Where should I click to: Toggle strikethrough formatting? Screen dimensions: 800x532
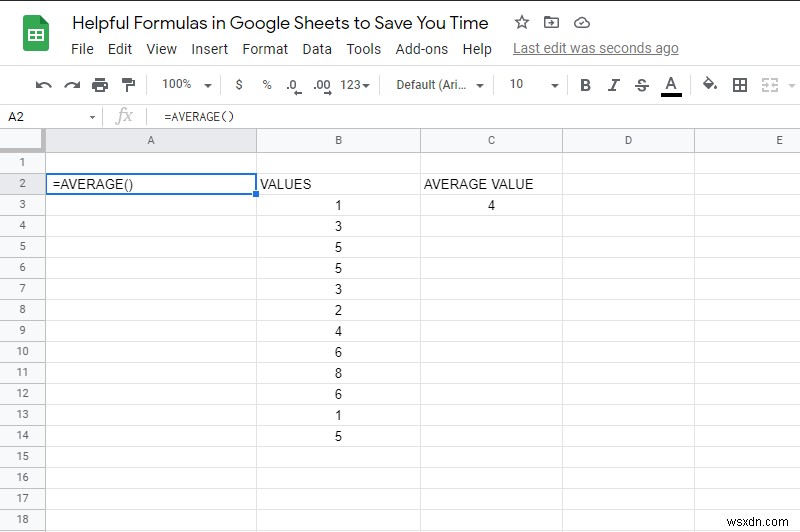tap(642, 85)
